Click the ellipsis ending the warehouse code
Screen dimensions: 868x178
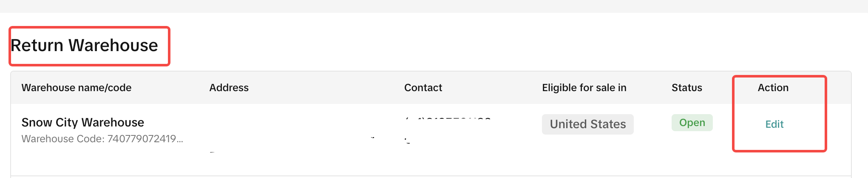(x=180, y=139)
